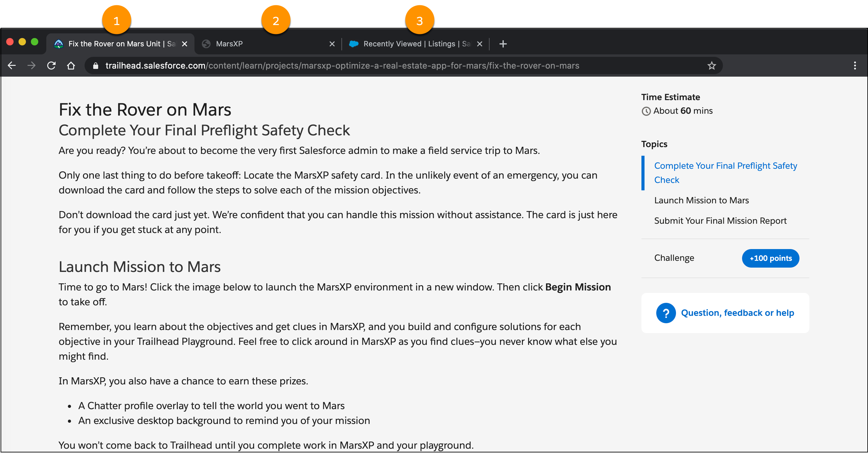The width and height of the screenshot is (868, 453).
Task: Jump to Launch Mission to Mars topic
Action: click(701, 200)
